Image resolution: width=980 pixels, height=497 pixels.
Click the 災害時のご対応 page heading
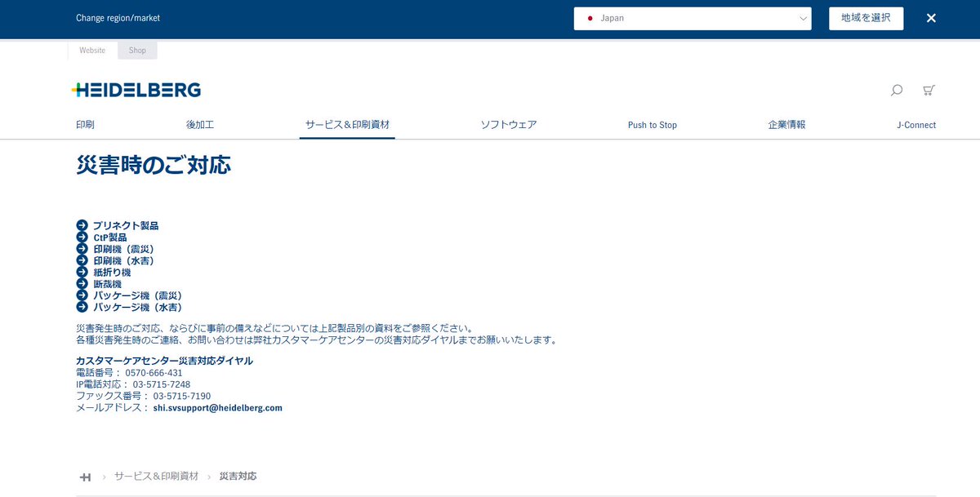click(154, 165)
